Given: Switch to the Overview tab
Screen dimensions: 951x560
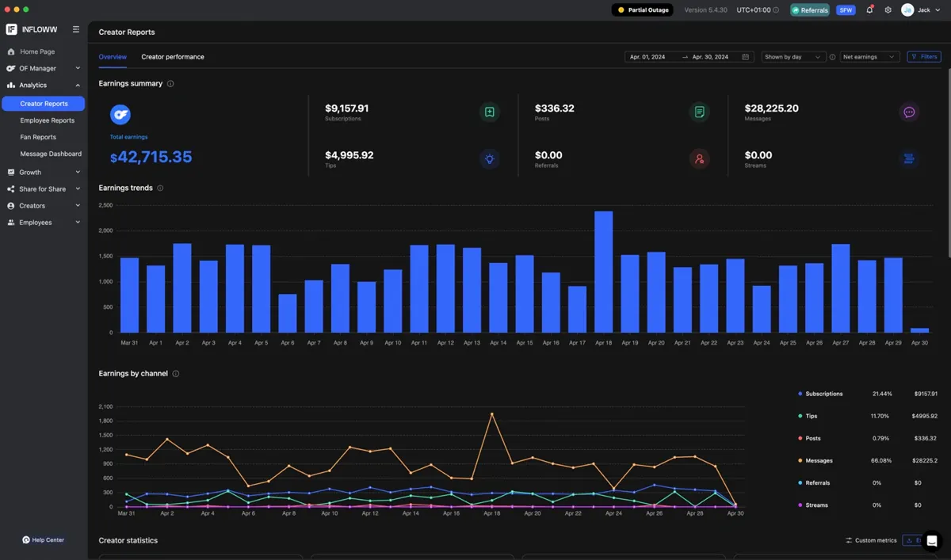Looking at the screenshot, I should pos(113,57).
